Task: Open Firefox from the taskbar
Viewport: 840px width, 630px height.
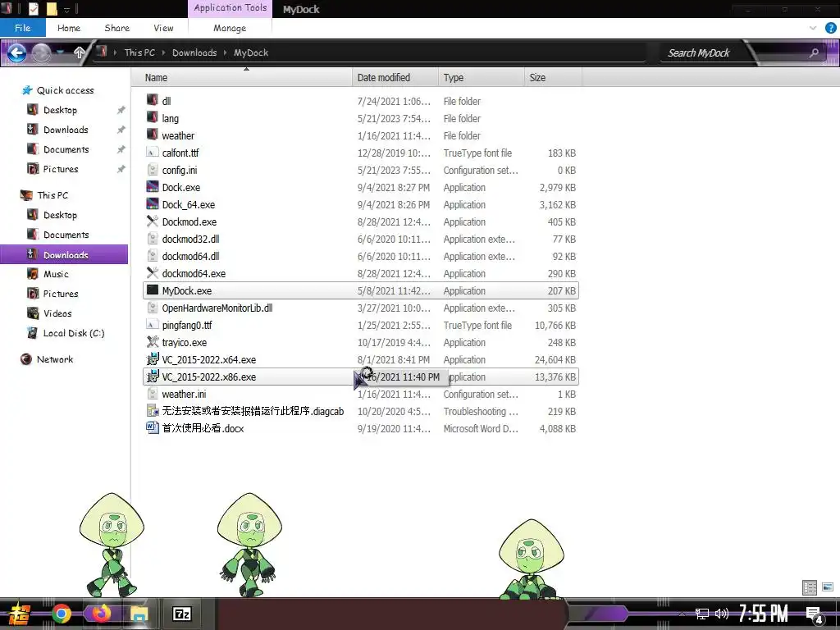Action: (101, 614)
